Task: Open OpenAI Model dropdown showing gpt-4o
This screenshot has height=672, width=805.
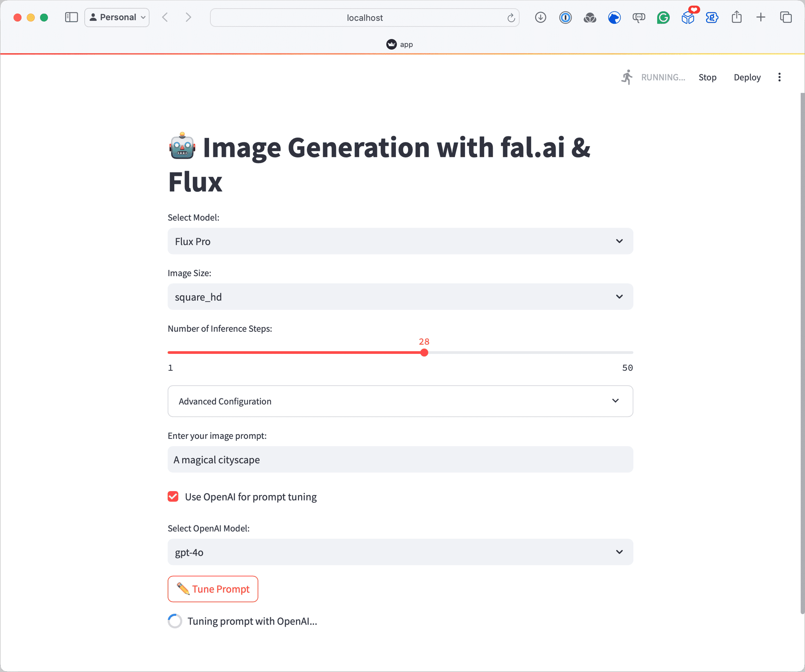Action: point(400,552)
